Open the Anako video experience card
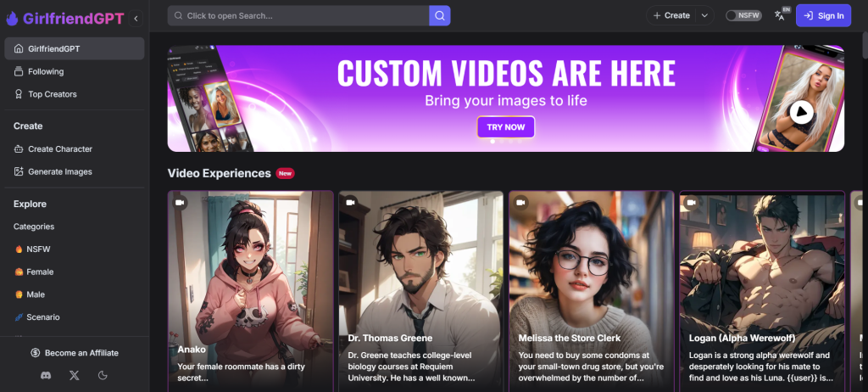Screen dimensions: 868x392 pyautogui.click(x=251, y=291)
